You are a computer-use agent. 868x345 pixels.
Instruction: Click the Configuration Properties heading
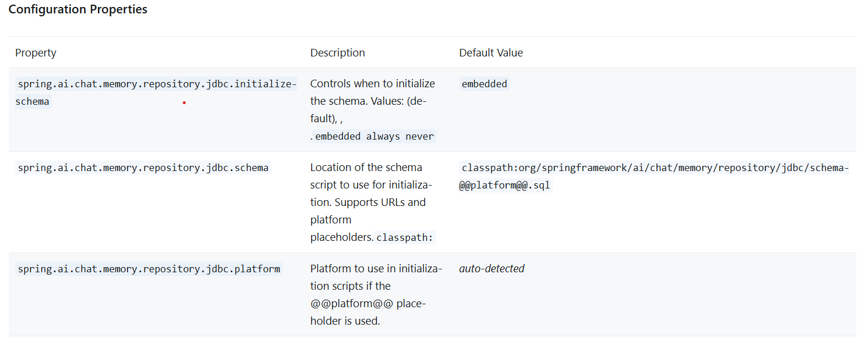coord(77,10)
